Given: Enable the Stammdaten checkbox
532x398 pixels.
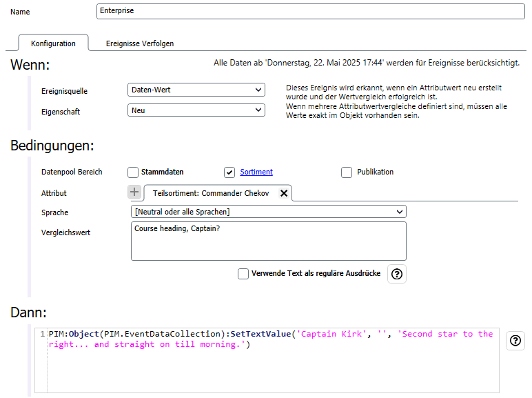Looking at the screenshot, I should click(133, 172).
